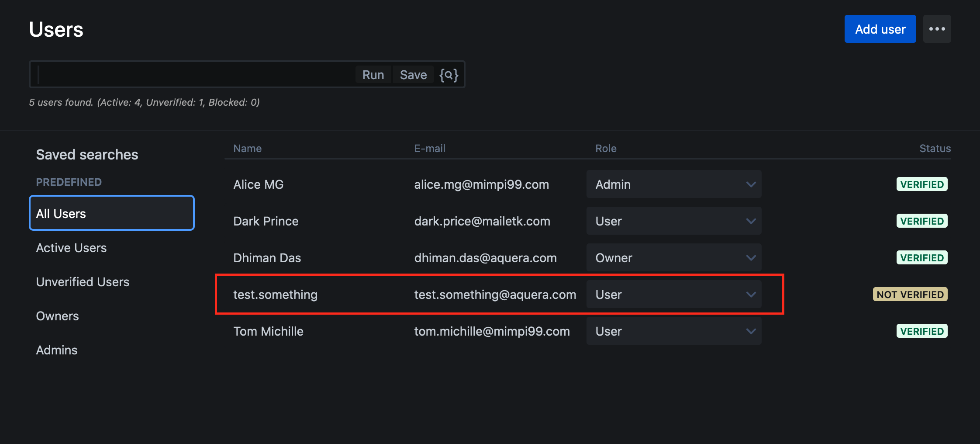Click the Saved searches heading
Screen dimensions: 980x444
(x=87, y=154)
